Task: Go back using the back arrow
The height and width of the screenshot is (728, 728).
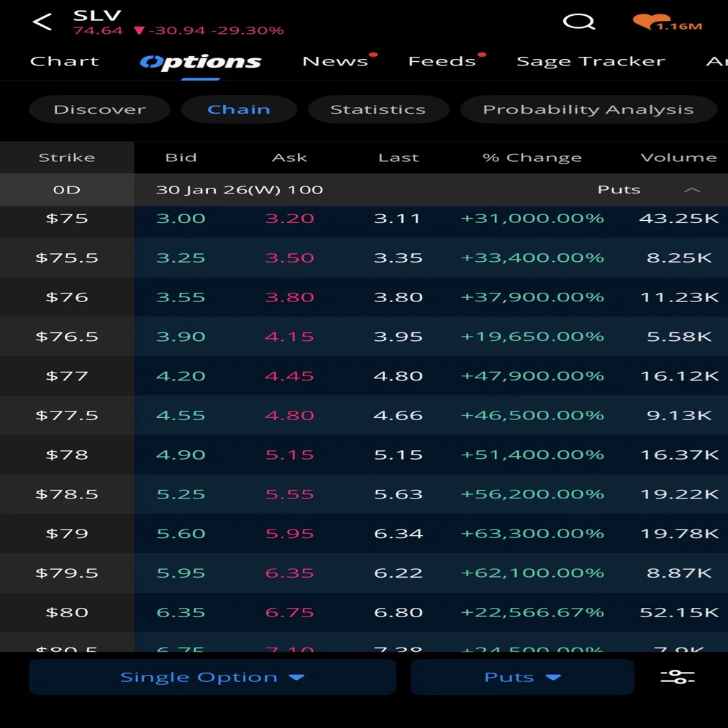Action: [42, 22]
